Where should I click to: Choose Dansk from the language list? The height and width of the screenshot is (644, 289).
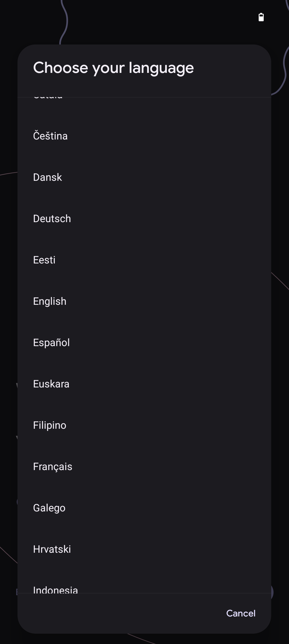(48, 177)
